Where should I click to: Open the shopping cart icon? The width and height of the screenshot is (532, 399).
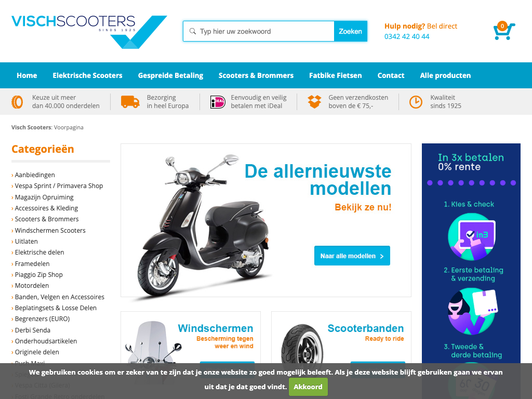click(504, 31)
